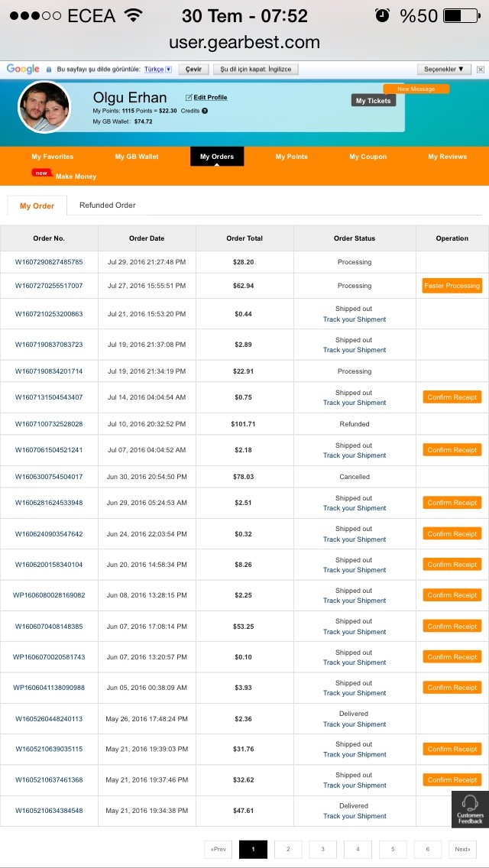Viewport: 489px width, 868px height.
Task: Open order W1607190834201714
Action: (49, 371)
